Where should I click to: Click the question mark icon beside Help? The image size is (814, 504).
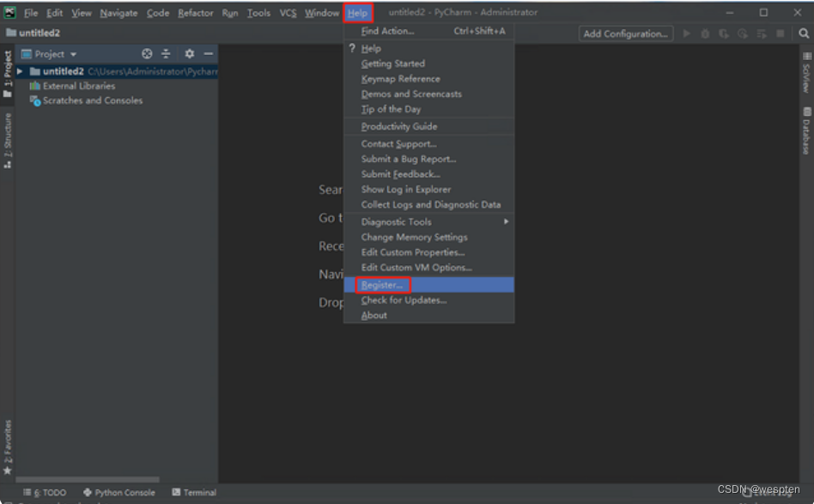coord(352,48)
